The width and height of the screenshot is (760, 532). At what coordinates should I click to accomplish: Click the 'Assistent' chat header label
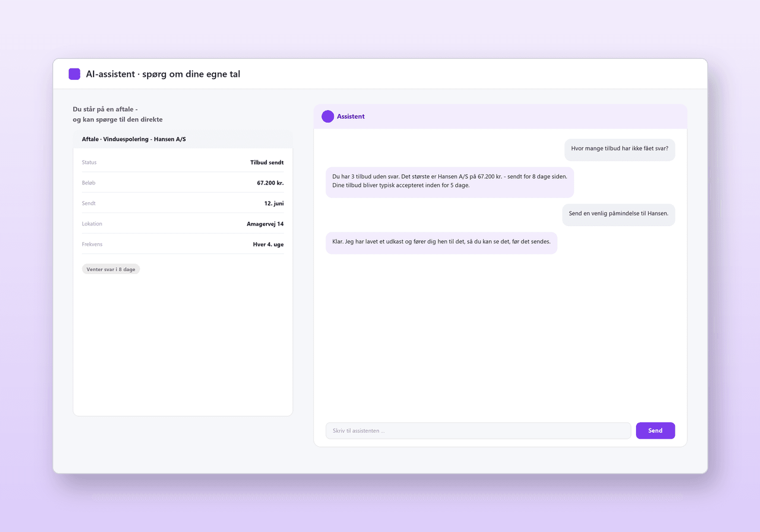pyautogui.click(x=351, y=116)
